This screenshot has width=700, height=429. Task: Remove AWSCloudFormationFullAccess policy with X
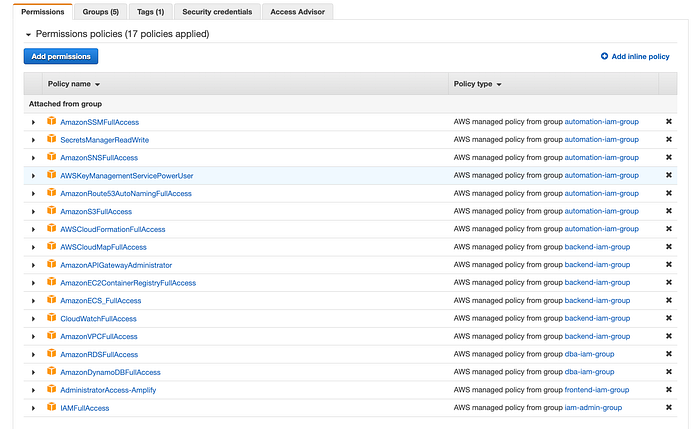669,229
